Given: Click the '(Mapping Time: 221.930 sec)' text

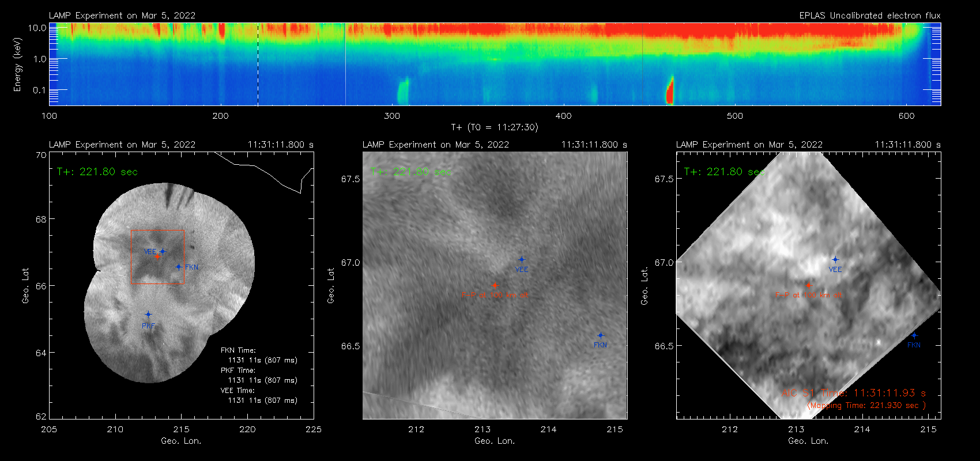Looking at the screenshot, I should [x=866, y=406].
